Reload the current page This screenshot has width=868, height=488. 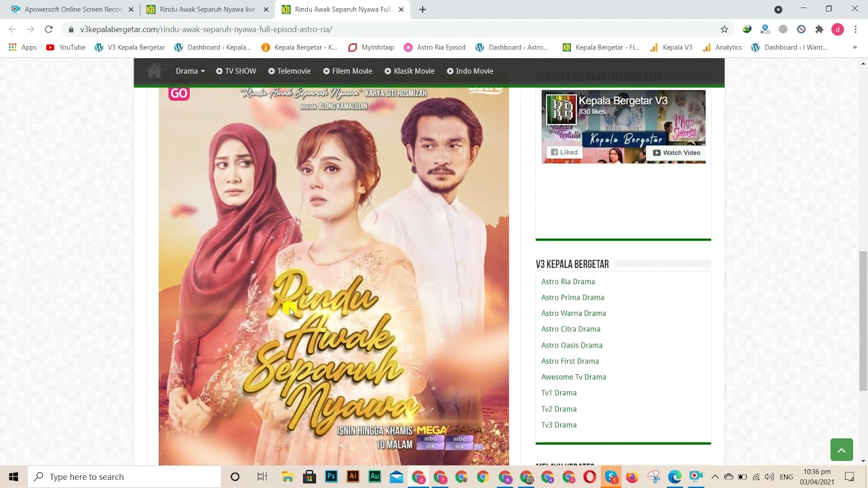pos(49,29)
